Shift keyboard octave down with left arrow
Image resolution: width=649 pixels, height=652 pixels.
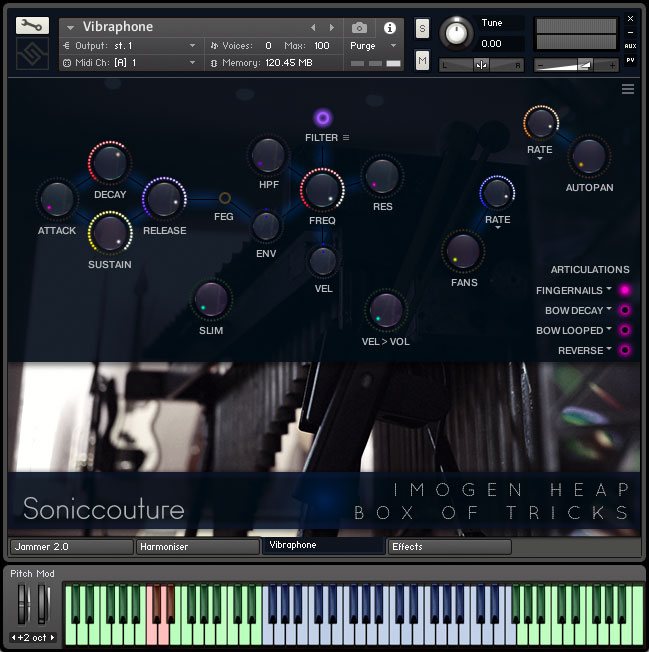coord(13,637)
